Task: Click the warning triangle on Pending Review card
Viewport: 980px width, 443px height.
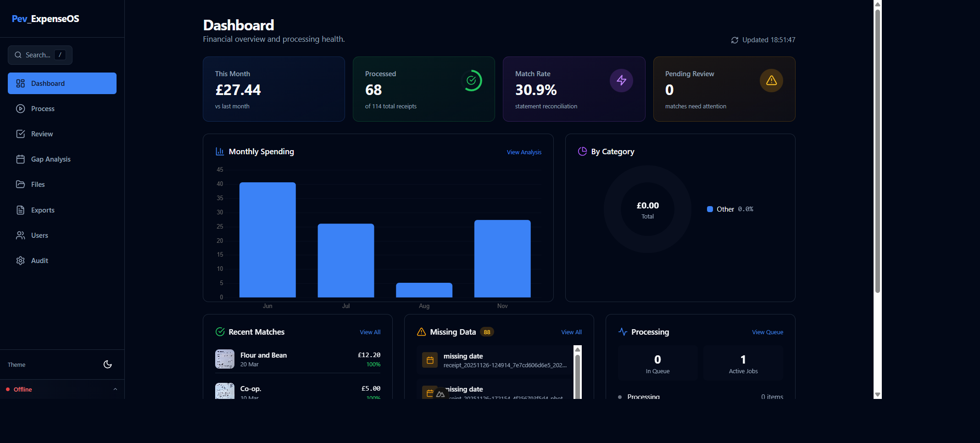Action: point(771,80)
